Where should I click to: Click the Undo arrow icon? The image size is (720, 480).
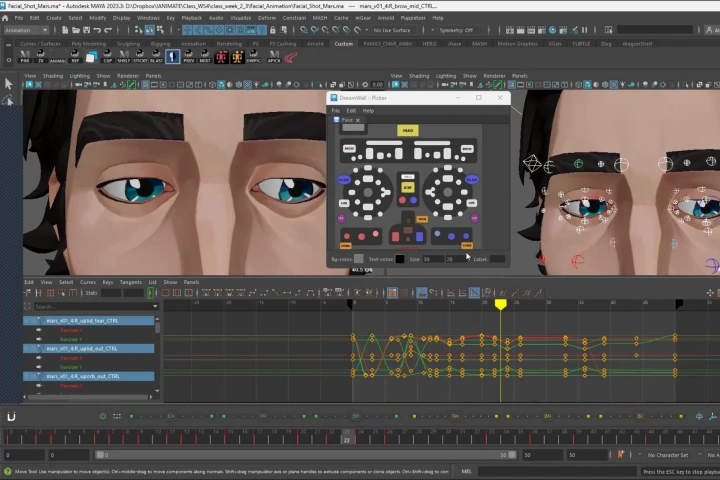[97, 30]
